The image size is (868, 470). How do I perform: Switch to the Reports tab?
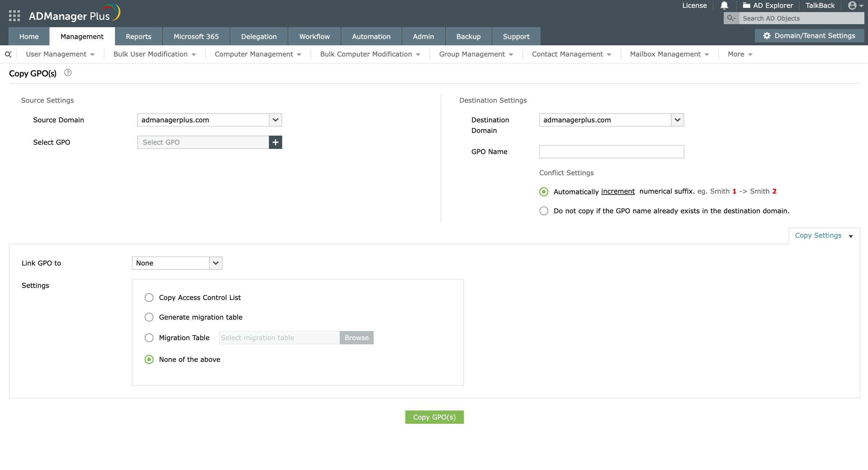(x=139, y=37)
